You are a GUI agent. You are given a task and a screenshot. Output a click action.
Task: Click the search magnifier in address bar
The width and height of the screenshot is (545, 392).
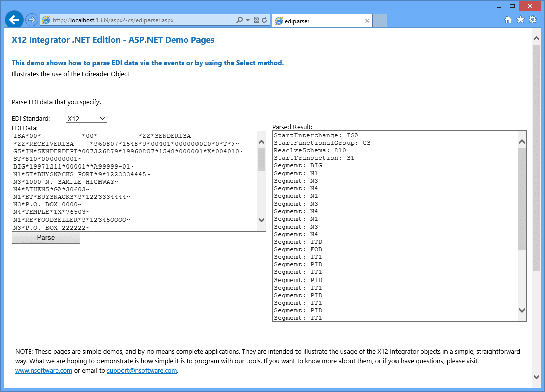239,20
